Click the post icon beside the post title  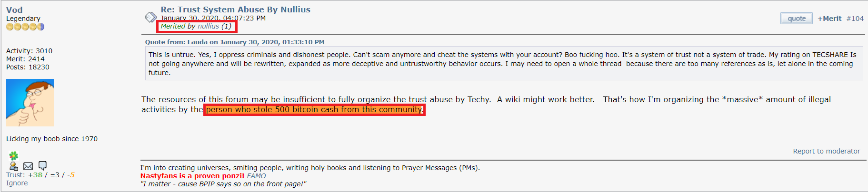(x=150, y=18)
